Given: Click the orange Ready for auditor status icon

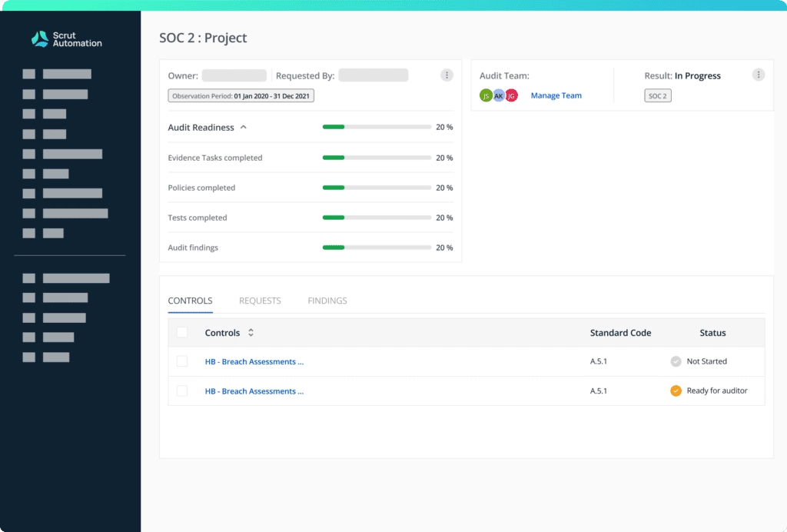Looking at the screenshot, I should 676,391.
